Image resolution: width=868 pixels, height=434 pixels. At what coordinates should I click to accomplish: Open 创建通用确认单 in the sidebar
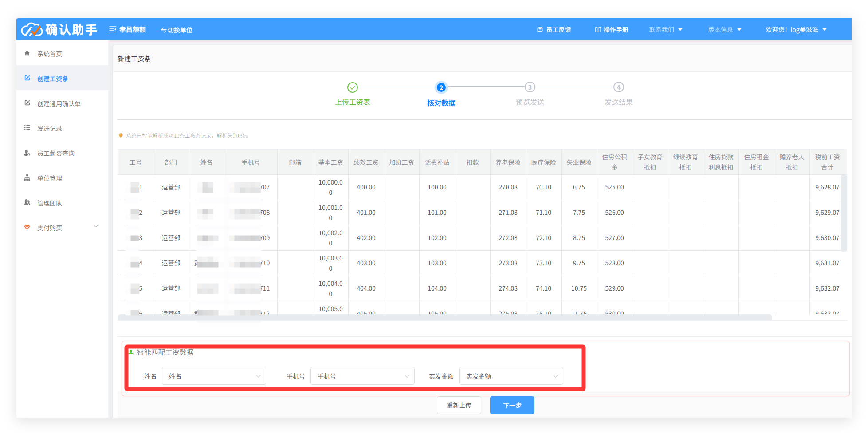coord(59,103)
